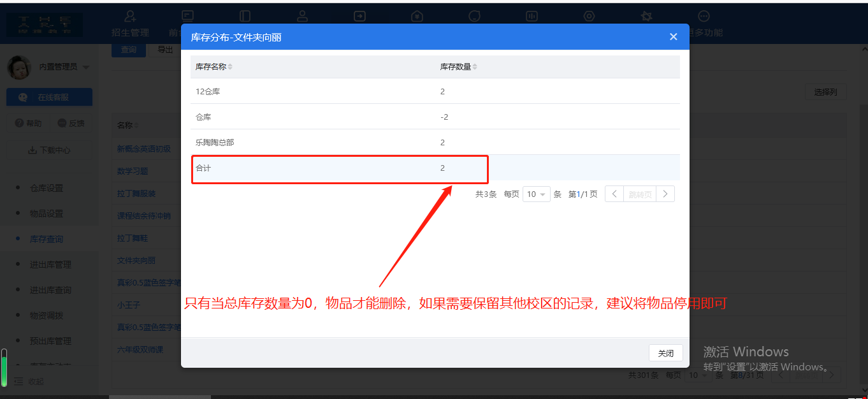Click the 共3条 record count text
868x399 pixels.
486,194
